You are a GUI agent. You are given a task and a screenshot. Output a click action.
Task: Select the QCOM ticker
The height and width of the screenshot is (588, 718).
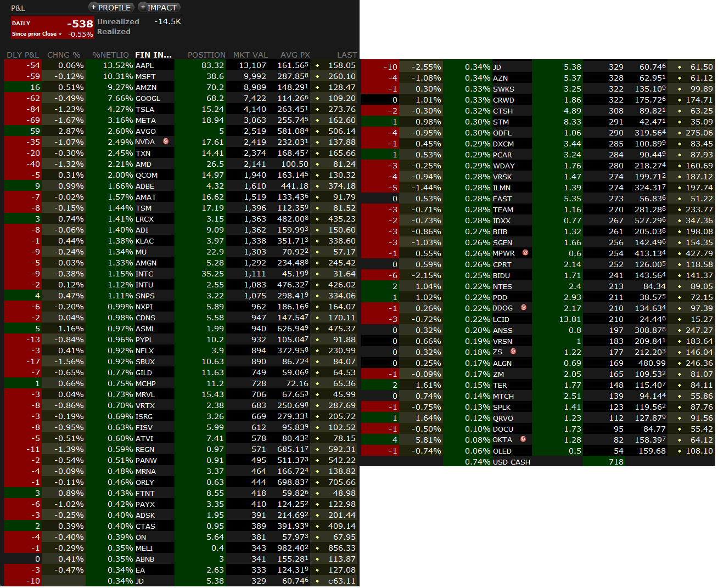147,175
